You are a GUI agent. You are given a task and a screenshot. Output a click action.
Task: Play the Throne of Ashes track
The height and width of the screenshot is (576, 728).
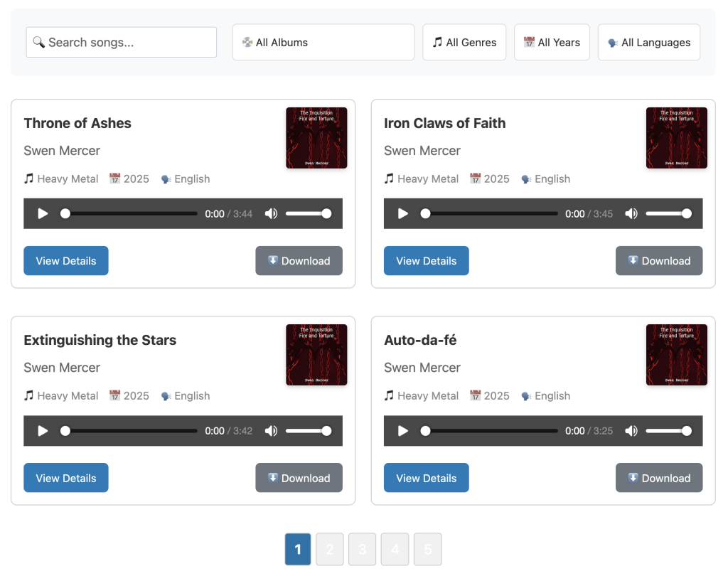click(43, 213)
